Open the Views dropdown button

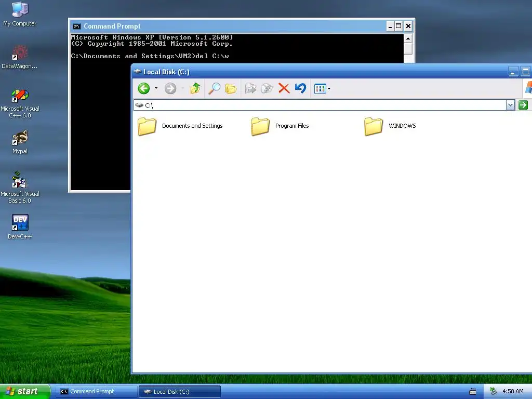(x=322, y=88)
